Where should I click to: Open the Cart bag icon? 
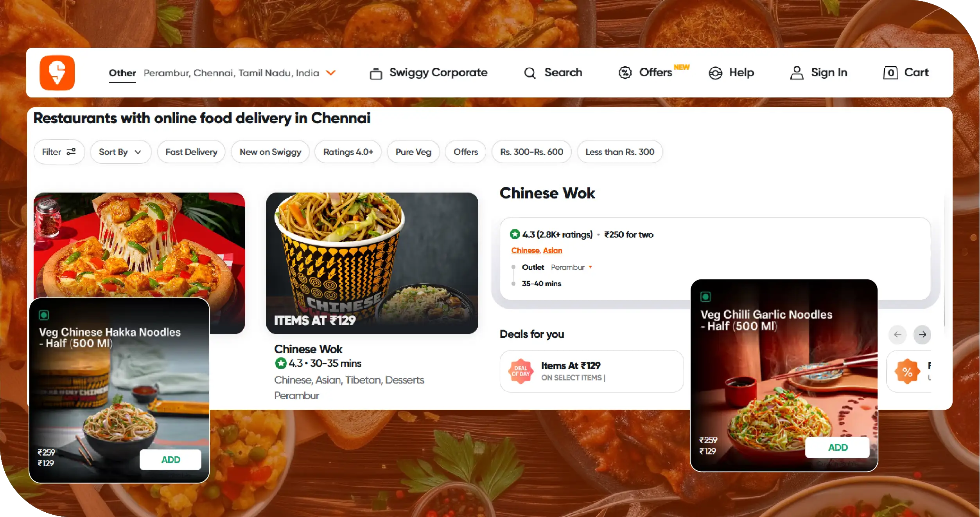pos(890,73)
